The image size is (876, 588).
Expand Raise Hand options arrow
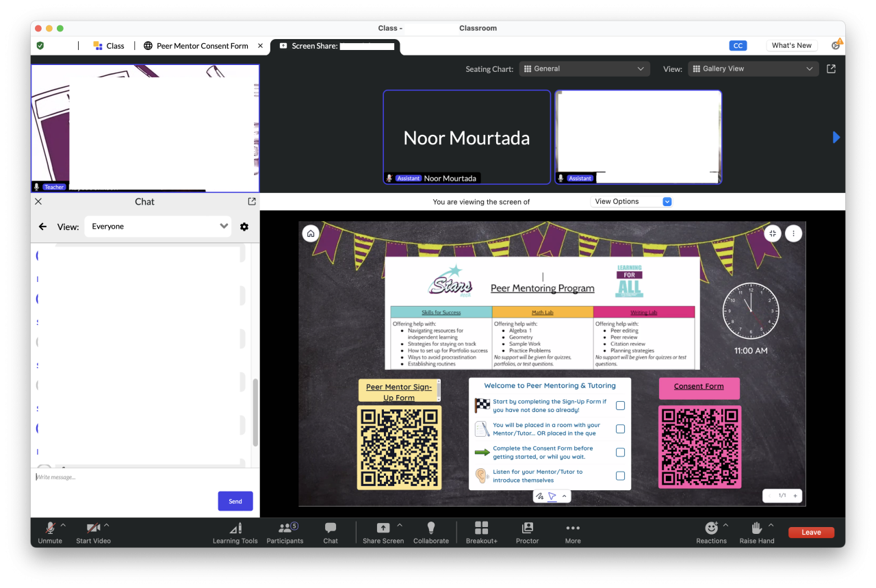point(771,526)
